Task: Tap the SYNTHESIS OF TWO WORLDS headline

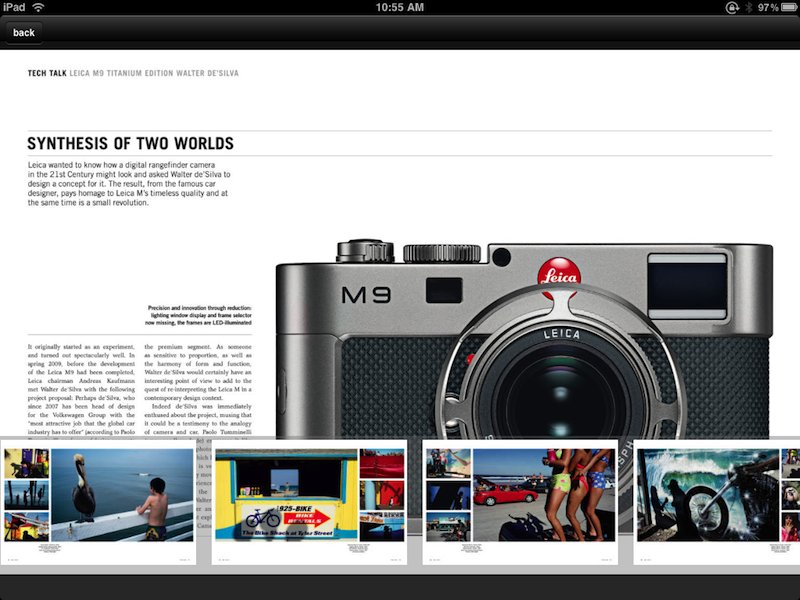Action: click(x=128, y=143)
